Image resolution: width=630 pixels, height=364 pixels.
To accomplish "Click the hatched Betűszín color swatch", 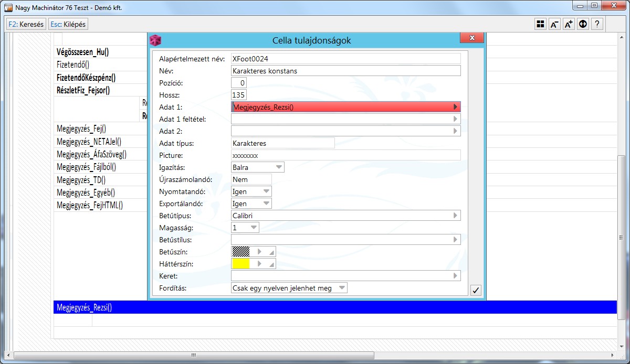I will [x=240, y=252].
